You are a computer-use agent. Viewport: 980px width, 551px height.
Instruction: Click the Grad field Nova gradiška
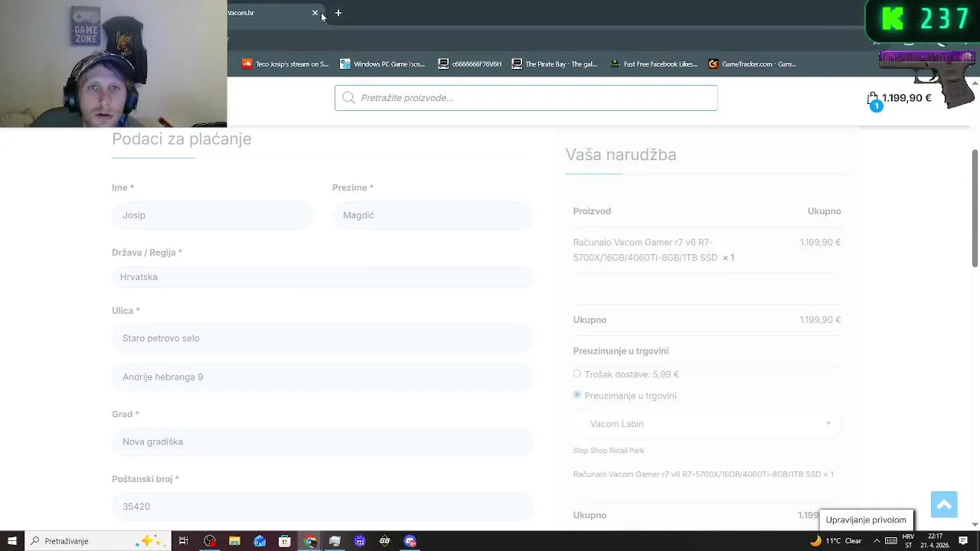pyautogui.click(x=322, y=442)
